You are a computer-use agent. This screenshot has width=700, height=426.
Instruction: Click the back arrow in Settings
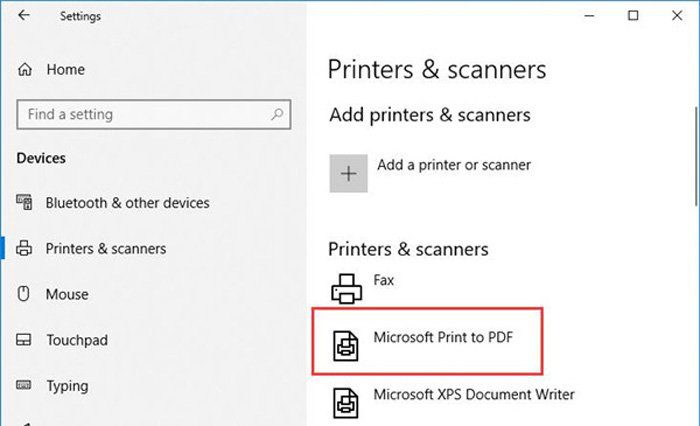[24, 16]
